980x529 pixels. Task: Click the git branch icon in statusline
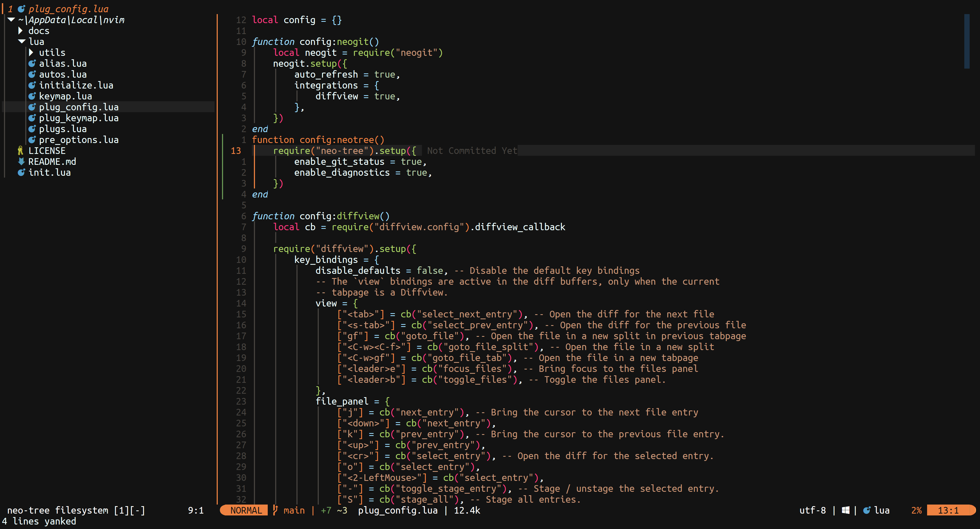(x=275, y=510)
